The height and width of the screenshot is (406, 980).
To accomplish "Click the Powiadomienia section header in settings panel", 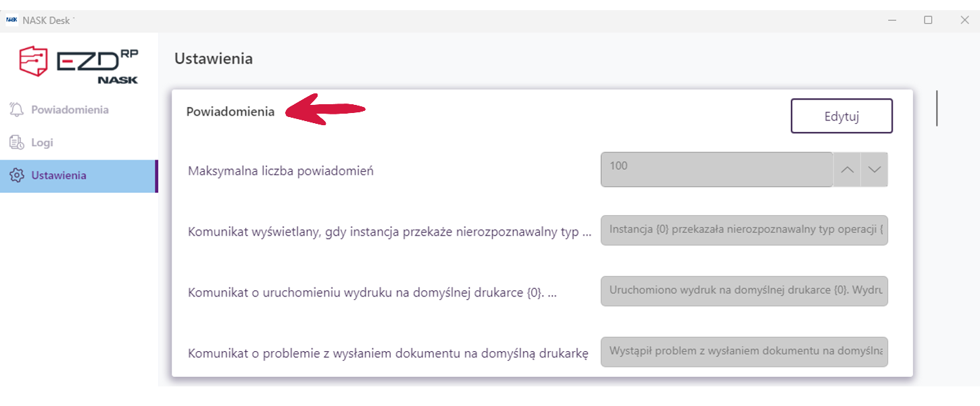I will coord(230,112).
